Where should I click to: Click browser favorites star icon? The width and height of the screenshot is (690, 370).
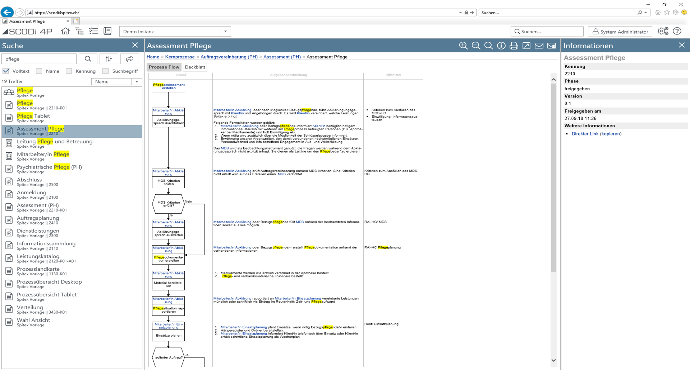pos(666,12)
